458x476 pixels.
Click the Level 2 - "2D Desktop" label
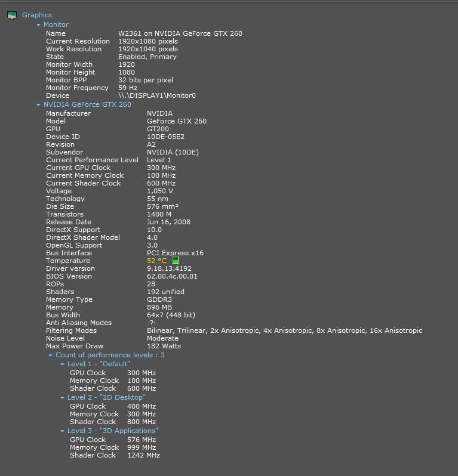pos(106,397)
